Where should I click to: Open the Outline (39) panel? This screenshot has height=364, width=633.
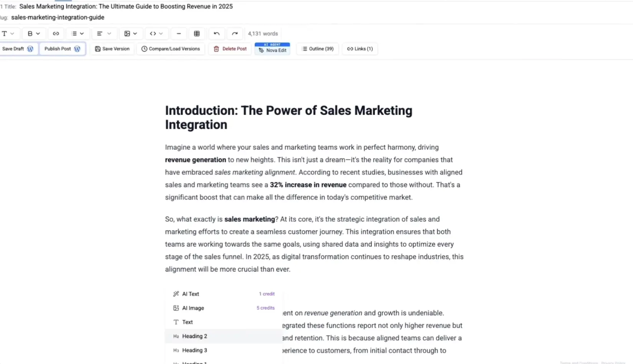[318, 49]
